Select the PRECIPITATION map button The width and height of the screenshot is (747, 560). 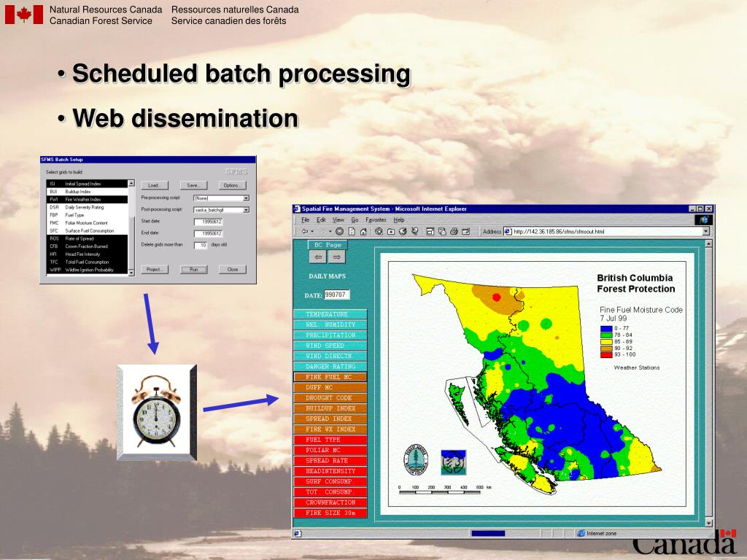point(330,335)
